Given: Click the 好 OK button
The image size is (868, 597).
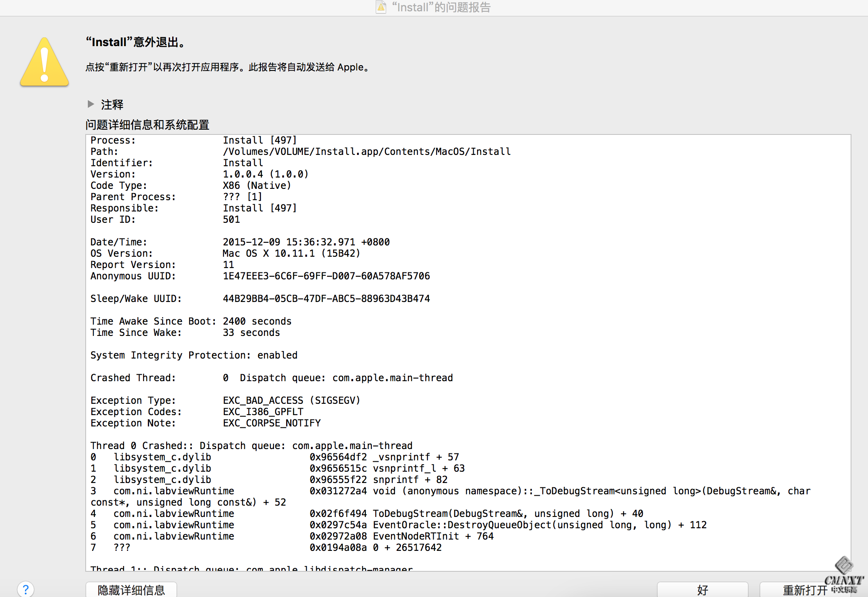Looking at the screenshot, I should coord(702,590).
